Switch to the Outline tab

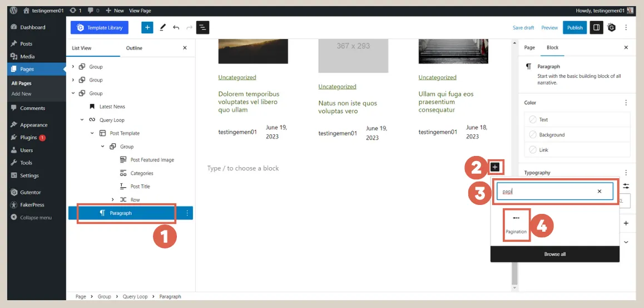tap(134, 48)
